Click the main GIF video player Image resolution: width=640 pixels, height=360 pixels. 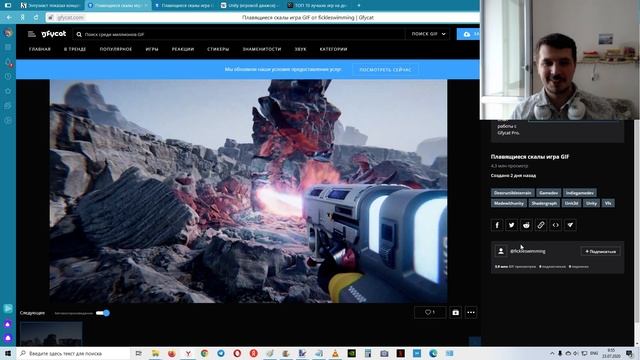coord(248,191)
